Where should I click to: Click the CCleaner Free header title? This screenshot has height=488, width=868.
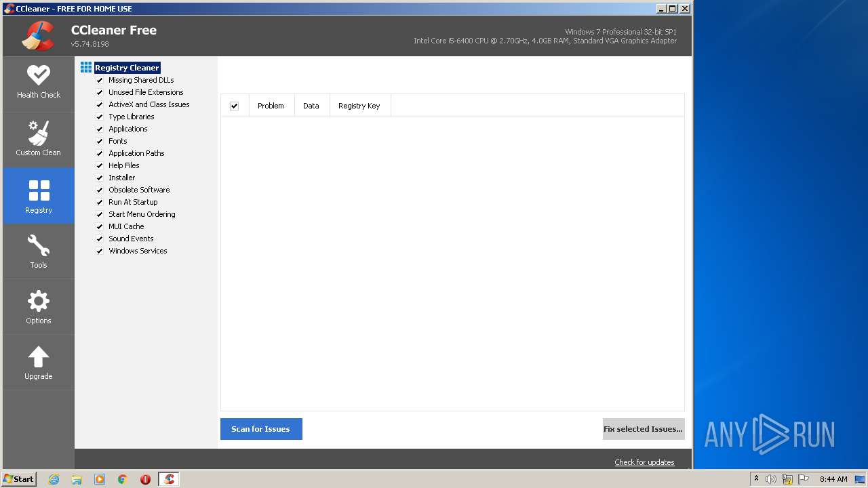114,30
